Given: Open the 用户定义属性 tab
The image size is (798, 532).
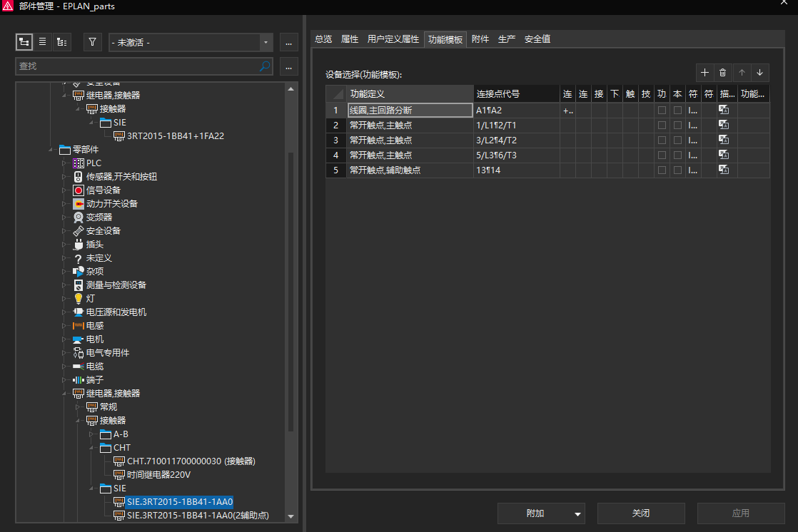Looking at the screenshot, I should click(x=393, y=39).
